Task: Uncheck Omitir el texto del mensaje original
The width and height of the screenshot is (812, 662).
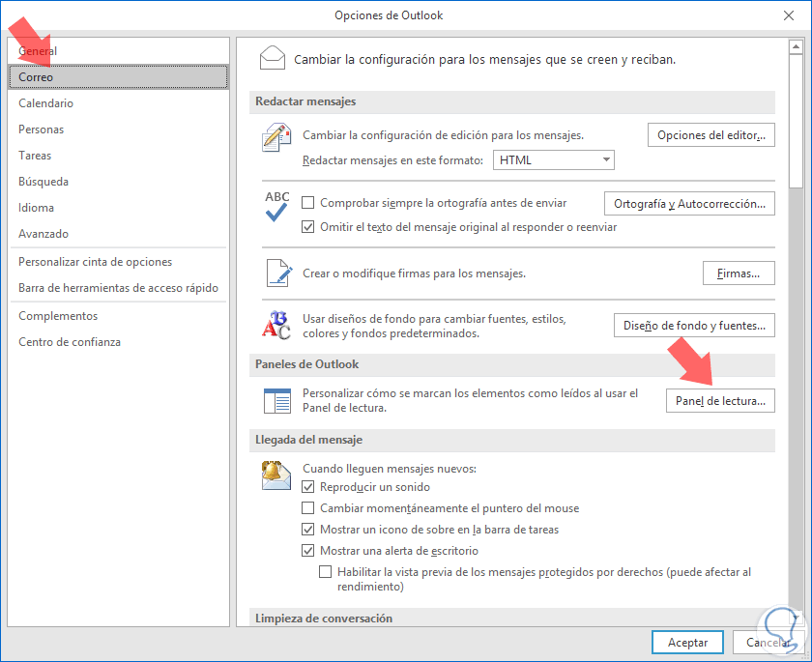Action: click(308, 227)
